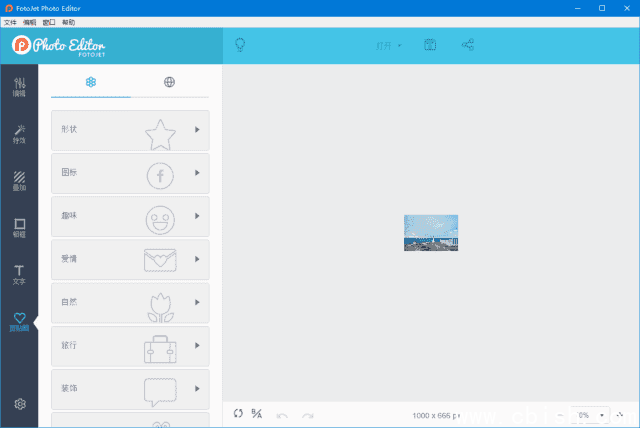Open the 帮助 (Help) menu
The image size is (640, 428).
point(69,22)
